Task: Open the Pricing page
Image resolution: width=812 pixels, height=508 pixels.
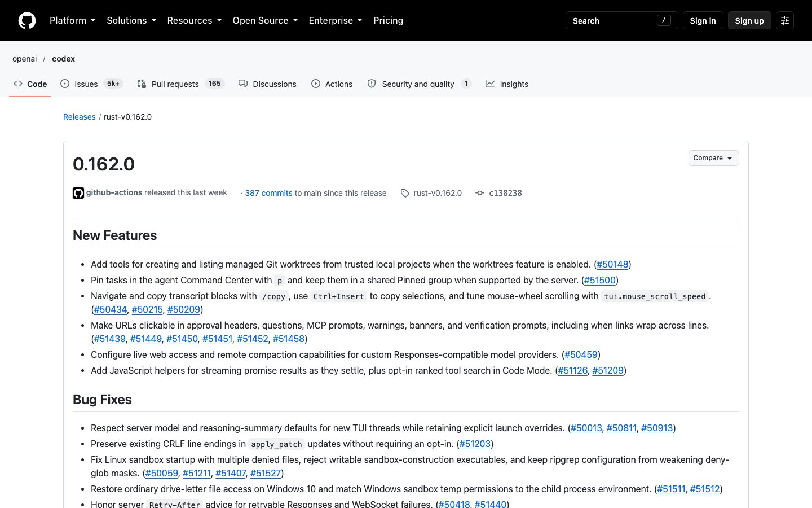Action: (388, 20)
